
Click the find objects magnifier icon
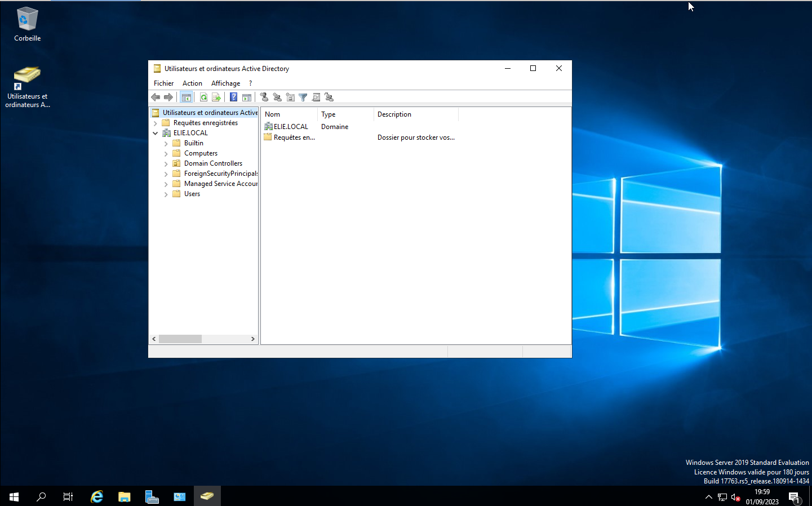316,97
